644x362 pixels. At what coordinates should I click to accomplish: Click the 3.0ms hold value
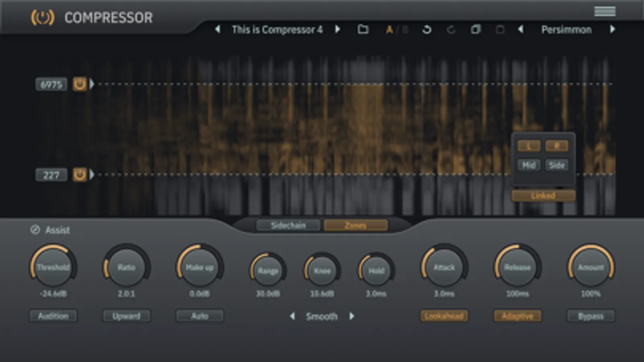(x=376, y=294)
